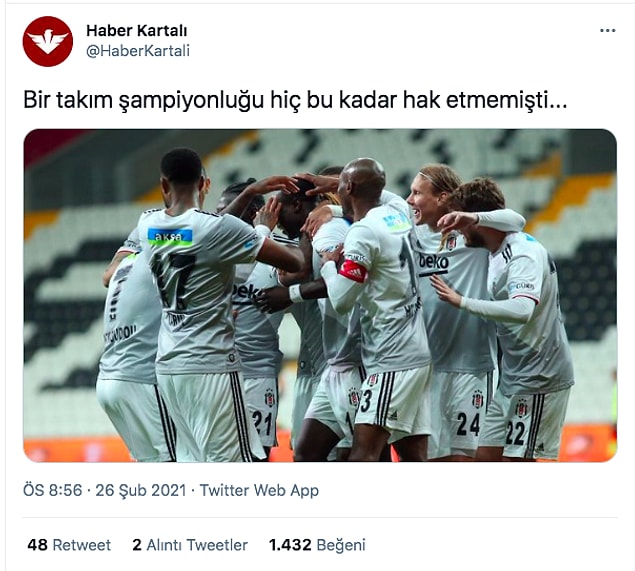Open the @HaberKartali handle link

[x=138, y=51]
